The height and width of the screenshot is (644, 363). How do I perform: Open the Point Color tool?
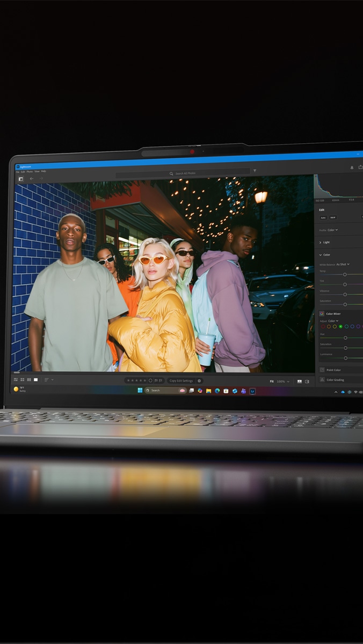(322, 370)
